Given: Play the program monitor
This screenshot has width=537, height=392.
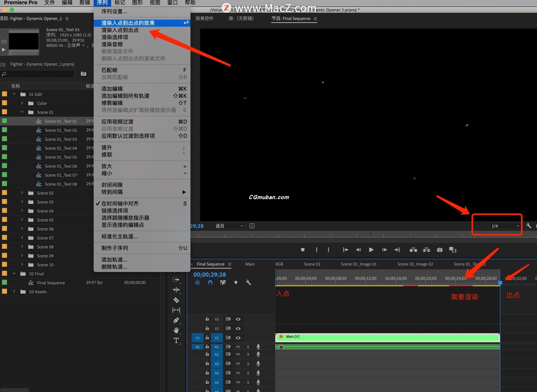Looking at the screenshot, I should coord(371,250).
